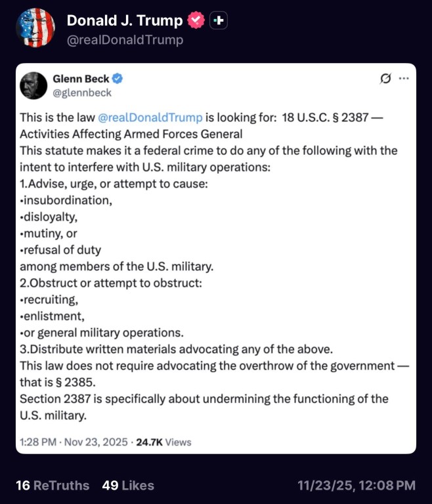
Task: Click the 11/23/25, 12:08 PM post timestamp
Action: tap(356, 486)
